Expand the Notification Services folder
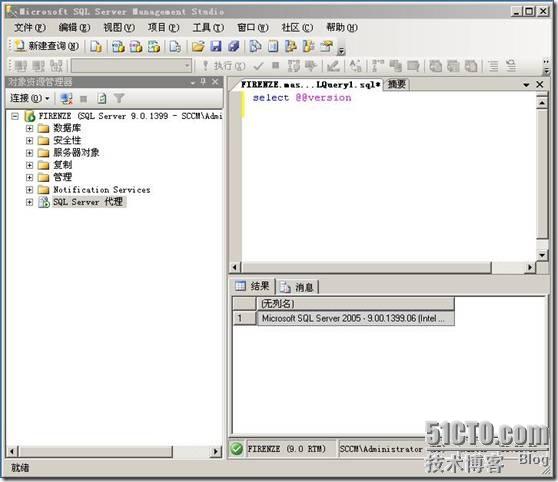Screen dimensions: 558x482 [x=30, y=190]
